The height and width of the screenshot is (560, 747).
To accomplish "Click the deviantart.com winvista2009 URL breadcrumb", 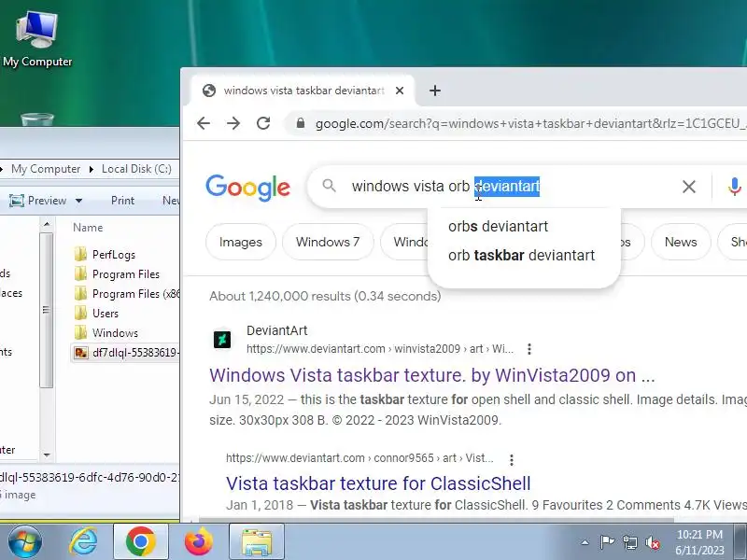I will coord(380,349).
